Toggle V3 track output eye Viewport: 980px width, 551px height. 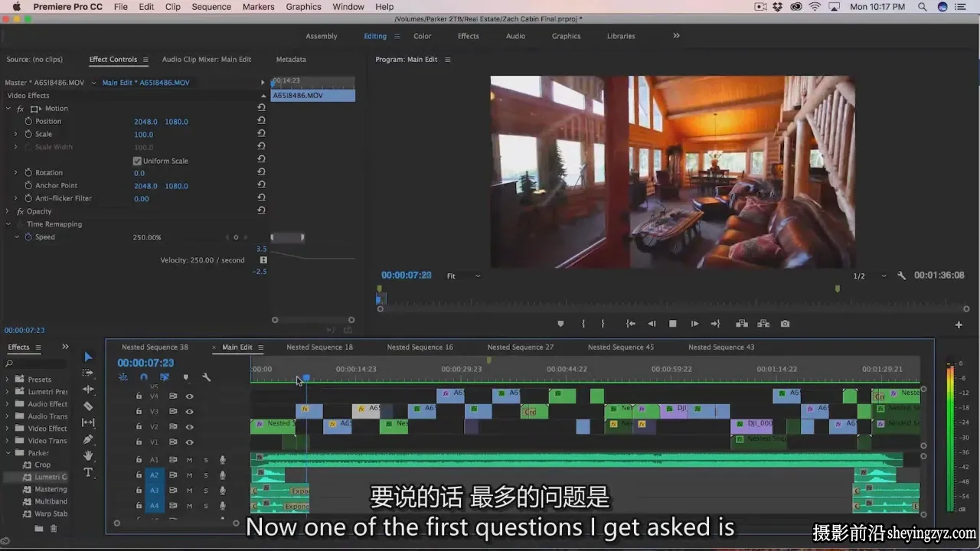pyautogui.click(x=189, y=411)
